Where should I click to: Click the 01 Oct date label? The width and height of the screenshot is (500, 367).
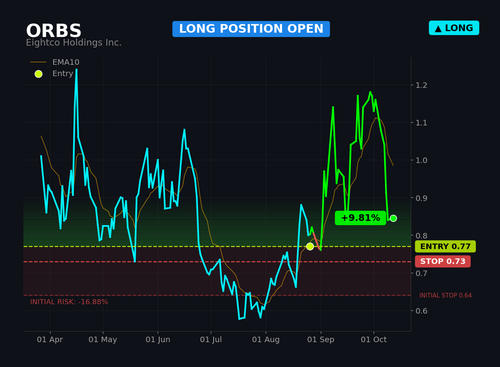point(374,340)
